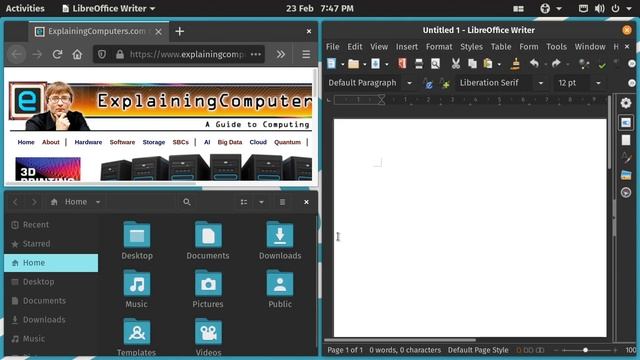Open Files window hamburger menu
Image resolution: width=640 pixels, height=360 pixels.
[x=282, y=202]
